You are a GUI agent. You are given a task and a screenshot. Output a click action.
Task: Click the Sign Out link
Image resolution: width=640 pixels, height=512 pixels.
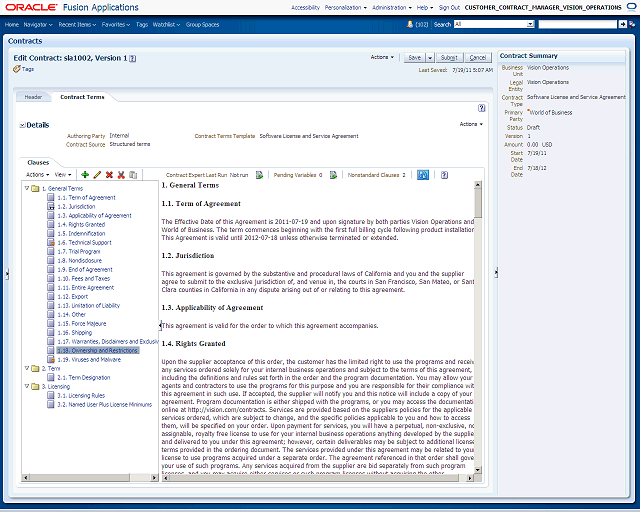[449, 7]
